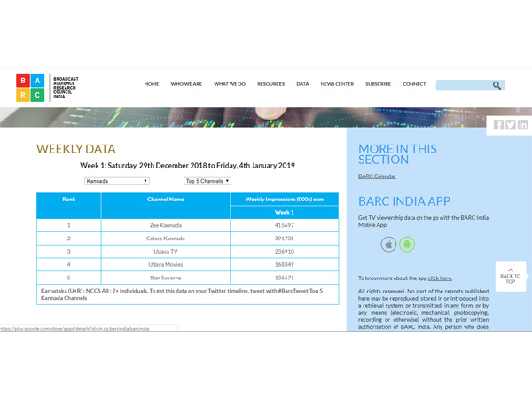The image size is (532, 399).
Task: Open the Home menu item
Action: coord(152,84)
